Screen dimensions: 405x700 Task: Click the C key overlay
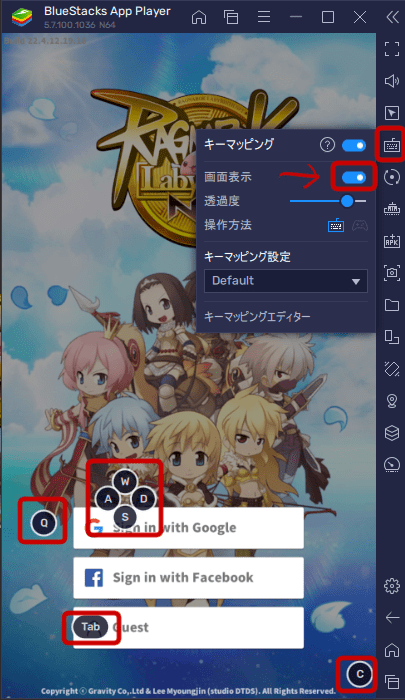point(359,674)
